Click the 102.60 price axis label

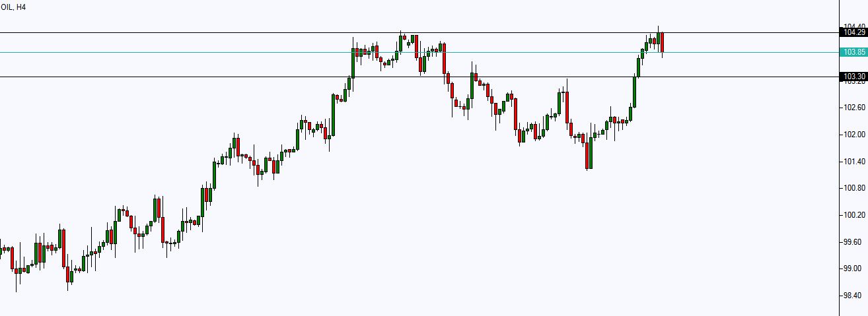coord(854,108)
